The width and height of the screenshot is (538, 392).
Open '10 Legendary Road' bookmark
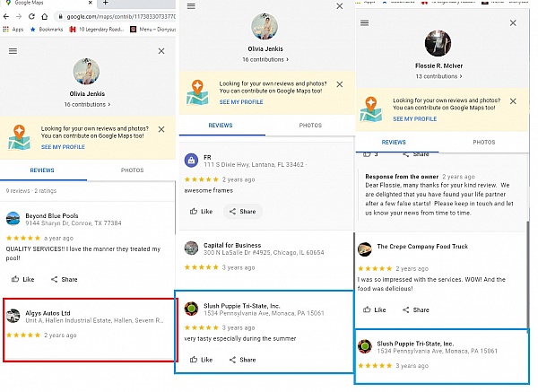click(x=97, y=30)
